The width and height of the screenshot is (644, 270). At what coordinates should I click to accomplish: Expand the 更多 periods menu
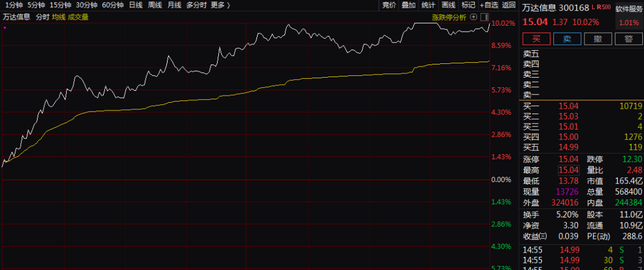point(220,5)
